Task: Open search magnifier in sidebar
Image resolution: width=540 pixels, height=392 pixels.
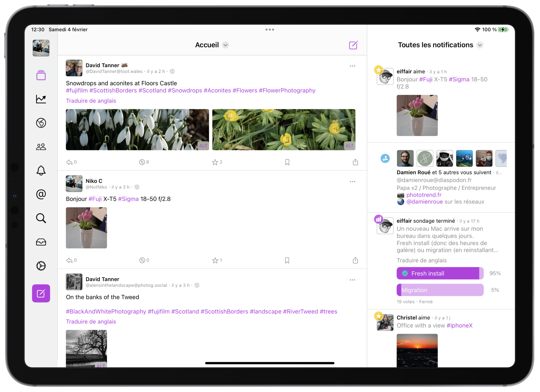Action: 41,218
